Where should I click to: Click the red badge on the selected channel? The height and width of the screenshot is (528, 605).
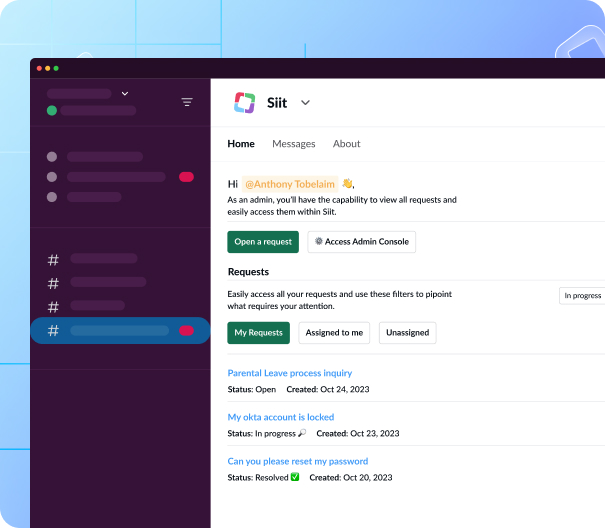pyautogui.click(x=186, y=331)
